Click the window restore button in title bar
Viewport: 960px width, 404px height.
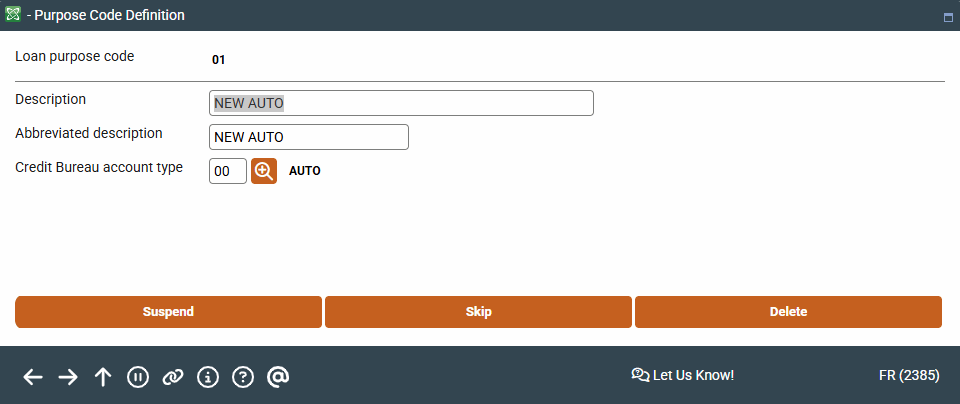(947, 17)
